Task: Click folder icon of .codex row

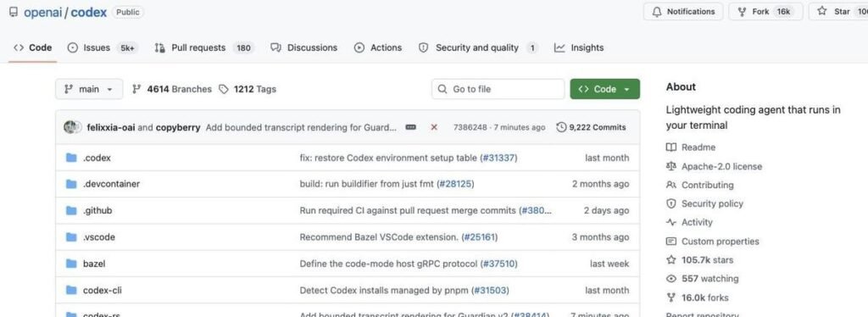Action: tap(71, 158)
